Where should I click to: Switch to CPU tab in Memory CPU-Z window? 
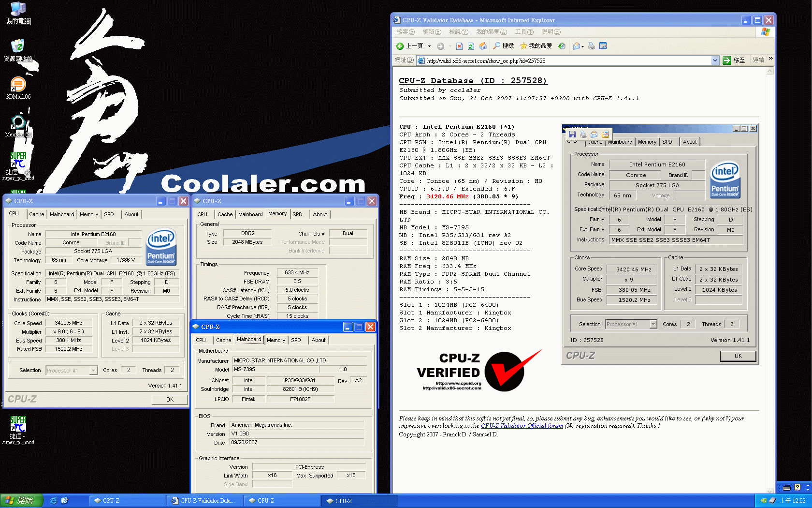[203, 214]
